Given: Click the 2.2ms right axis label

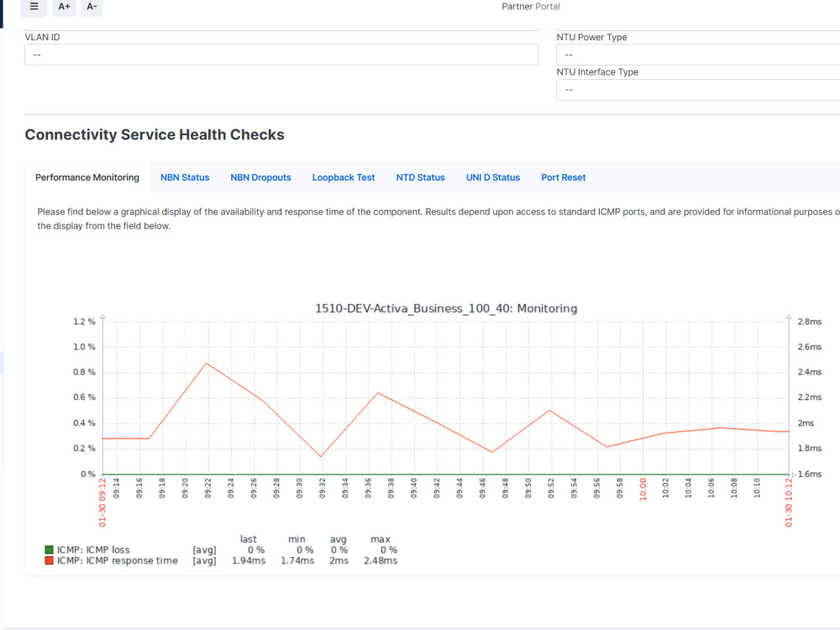Looking at the screenshot, I should pos(810,397).
